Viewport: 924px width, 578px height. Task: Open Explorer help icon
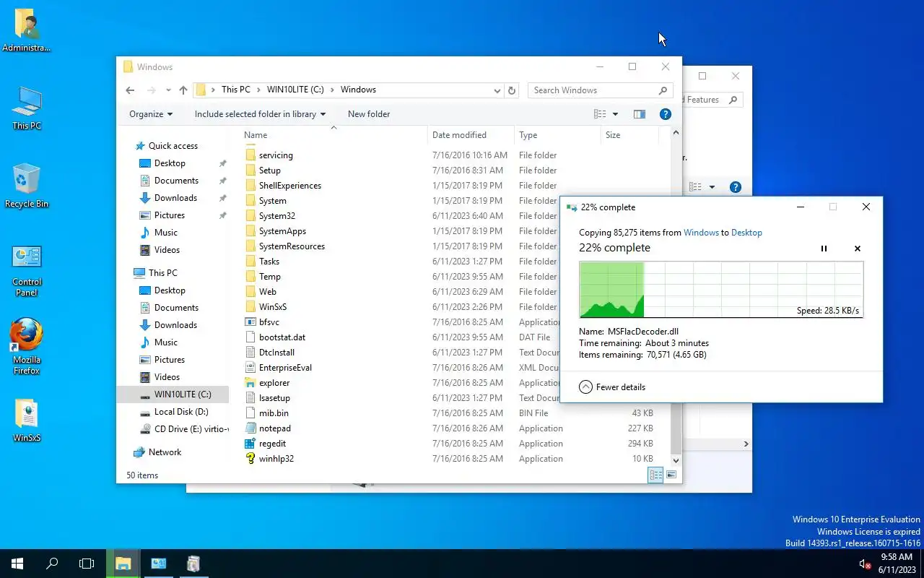pyautogui.click(x=666, y=114)
